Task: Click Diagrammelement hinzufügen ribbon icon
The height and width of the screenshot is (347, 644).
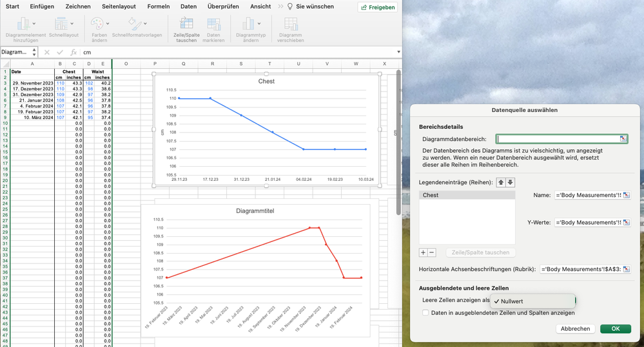Action: 23,23
